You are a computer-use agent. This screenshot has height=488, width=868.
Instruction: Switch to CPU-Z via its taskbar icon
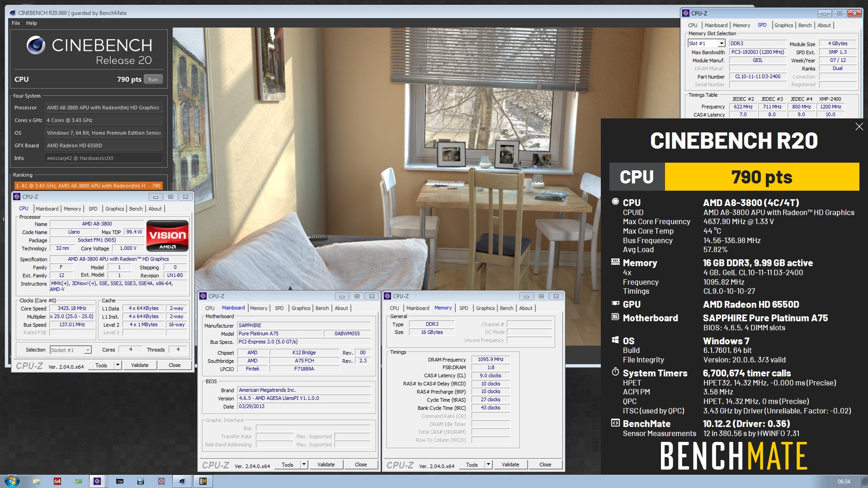[97, 481]
